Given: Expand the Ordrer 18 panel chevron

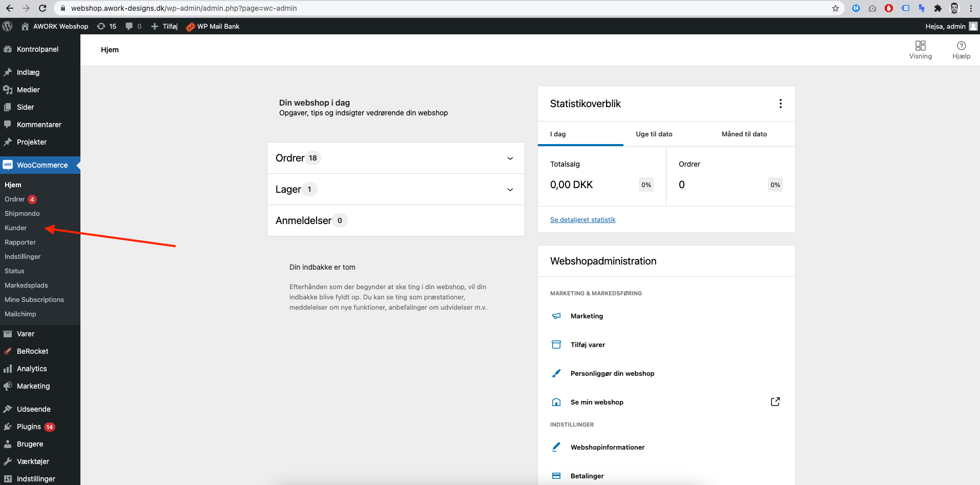Looking at the screenshot, I should (510, 158).
